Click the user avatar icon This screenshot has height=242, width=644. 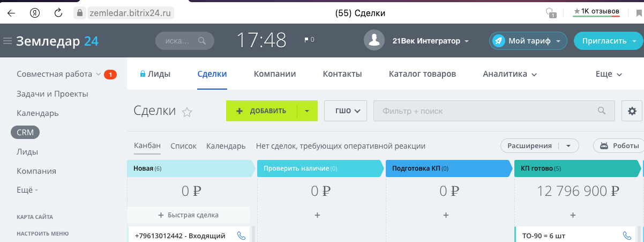375,40
